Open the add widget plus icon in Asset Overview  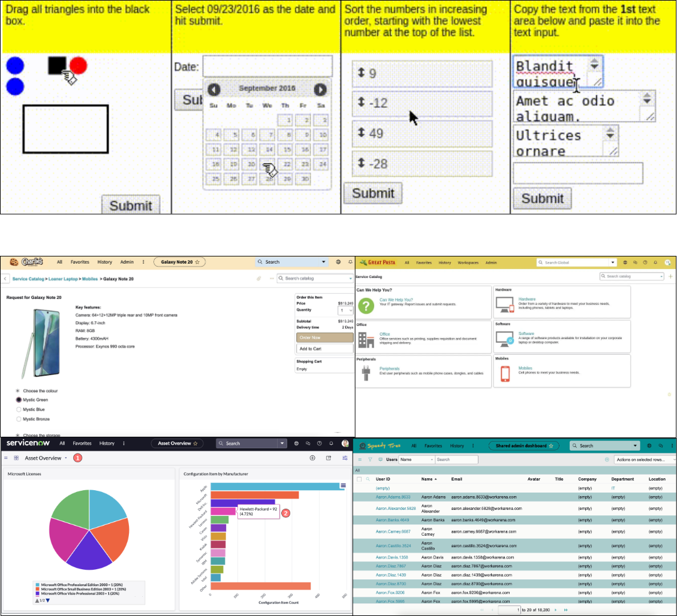click(312, 458)
